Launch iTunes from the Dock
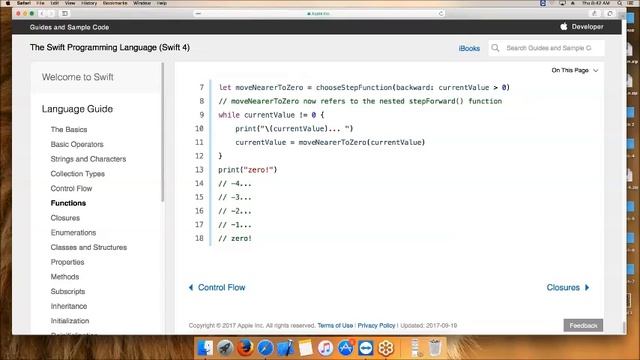Image resolution: width=640 pixels, height=360 pixels. [x=325, y=348]
